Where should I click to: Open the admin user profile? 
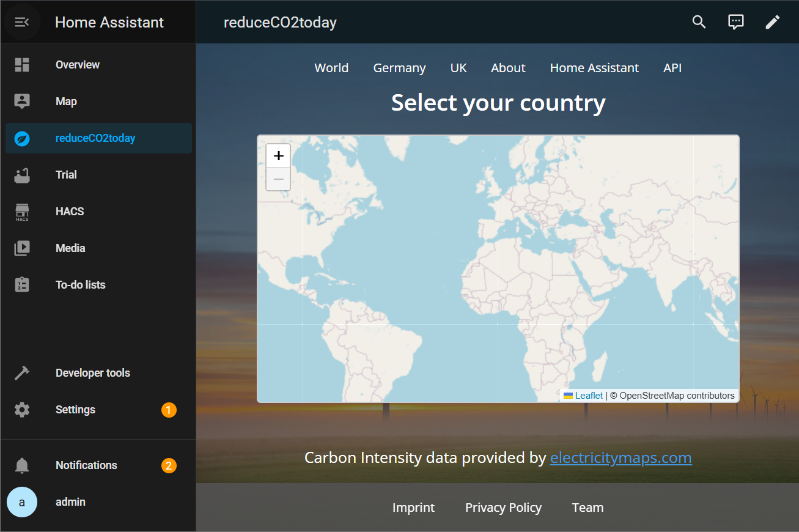[98, 502]
